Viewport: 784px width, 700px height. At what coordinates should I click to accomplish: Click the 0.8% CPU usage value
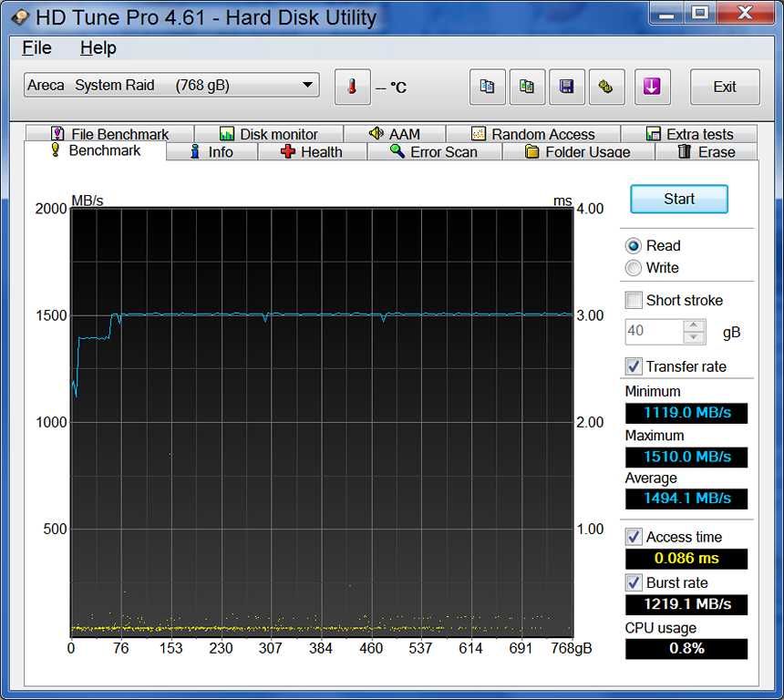click(x=686, y=648)
